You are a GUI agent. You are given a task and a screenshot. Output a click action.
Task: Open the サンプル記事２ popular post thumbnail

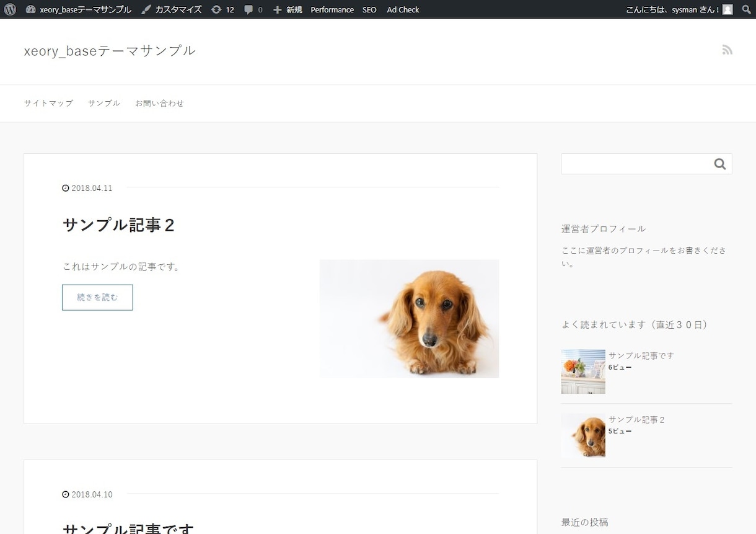click(583, 435)
